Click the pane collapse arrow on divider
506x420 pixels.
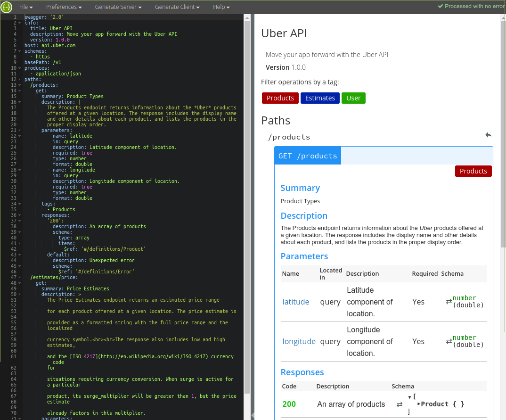[x=253, y=415]
